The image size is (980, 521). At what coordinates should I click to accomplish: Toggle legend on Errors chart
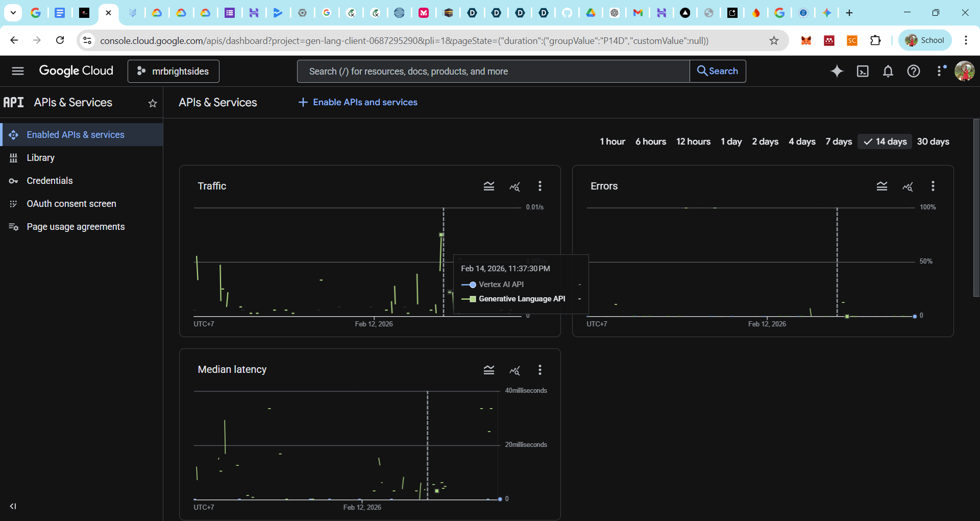click(882, 186)
